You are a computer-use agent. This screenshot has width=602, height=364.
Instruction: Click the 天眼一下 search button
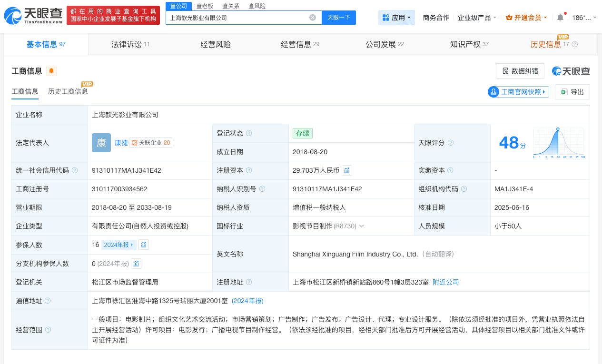pyautogui.click(x=338, y=18)
